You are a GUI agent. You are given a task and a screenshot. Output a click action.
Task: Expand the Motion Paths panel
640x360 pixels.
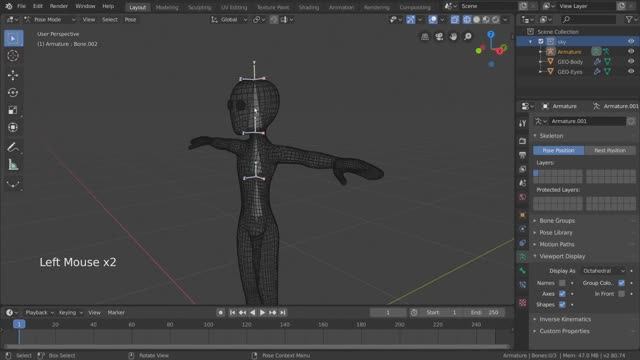point(556,244)
